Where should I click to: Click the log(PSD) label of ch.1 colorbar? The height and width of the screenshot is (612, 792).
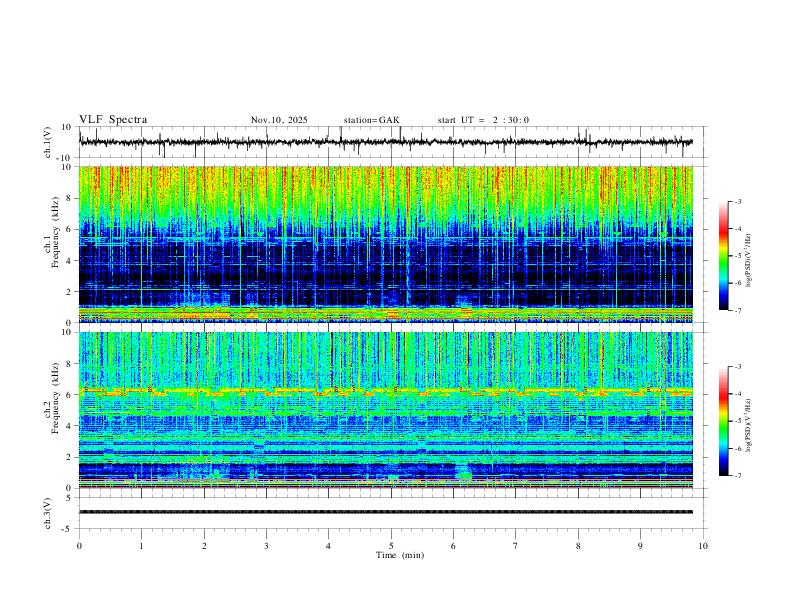(x=748, y=260)
